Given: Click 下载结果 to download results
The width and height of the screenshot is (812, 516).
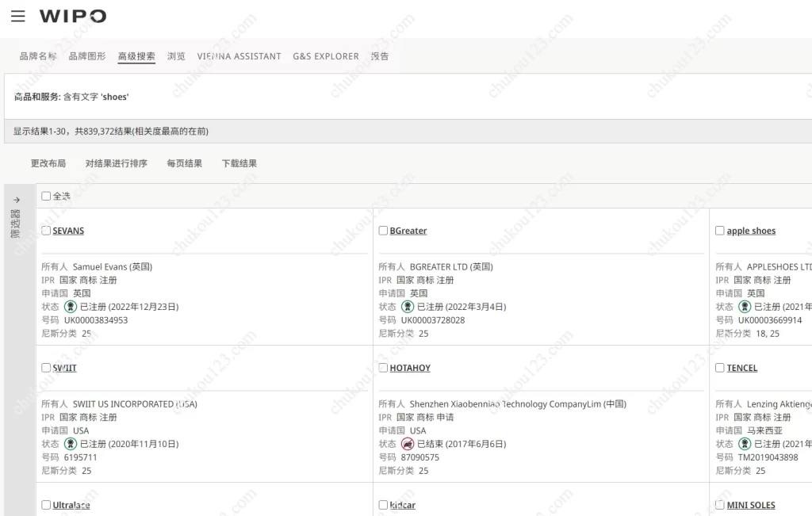Looking at the screenshot, I should [239, 163].
